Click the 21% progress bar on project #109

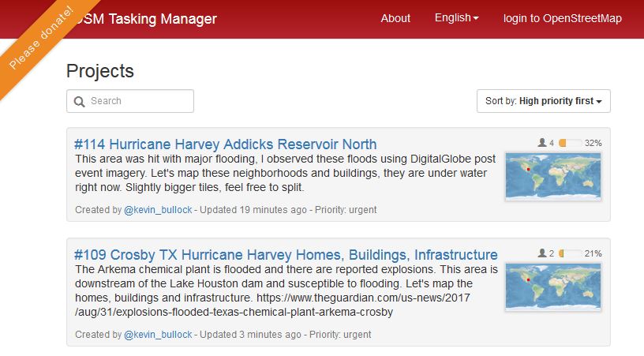(570, 253)
